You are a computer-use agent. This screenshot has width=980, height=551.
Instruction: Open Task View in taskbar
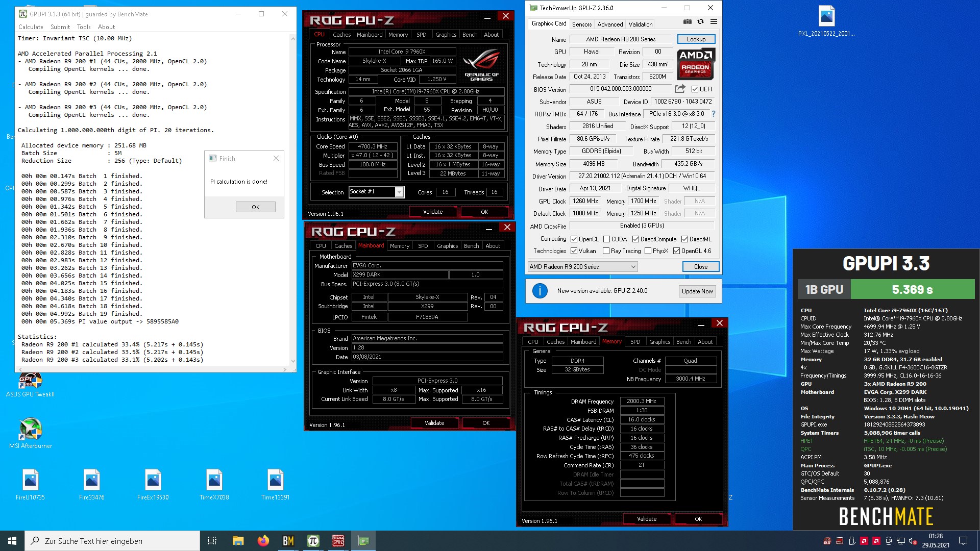click(x=212, y=541)
